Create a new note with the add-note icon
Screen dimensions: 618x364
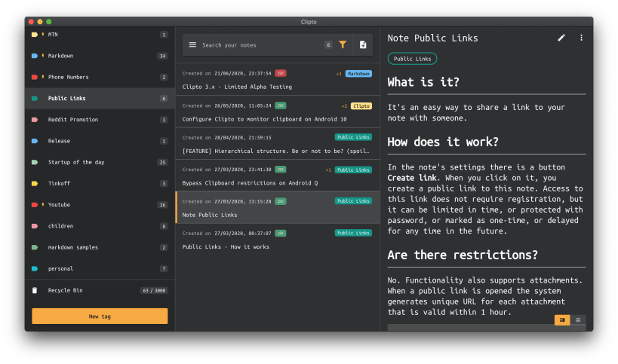tap(363, 45)
